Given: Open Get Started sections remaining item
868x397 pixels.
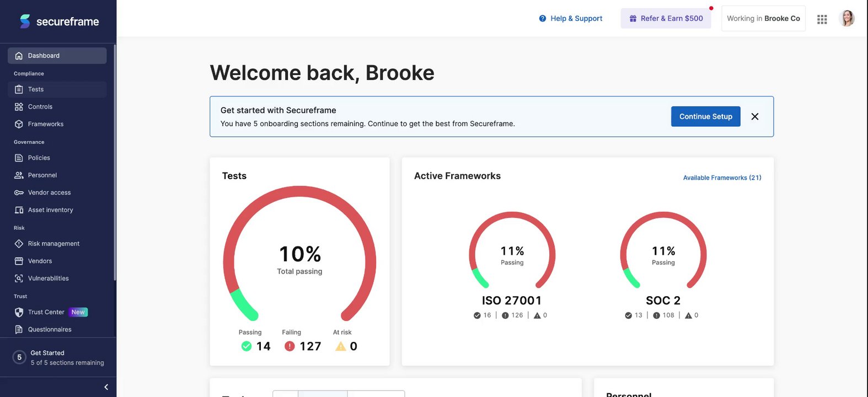Looking at the screenshot, I should pos(58,357).
